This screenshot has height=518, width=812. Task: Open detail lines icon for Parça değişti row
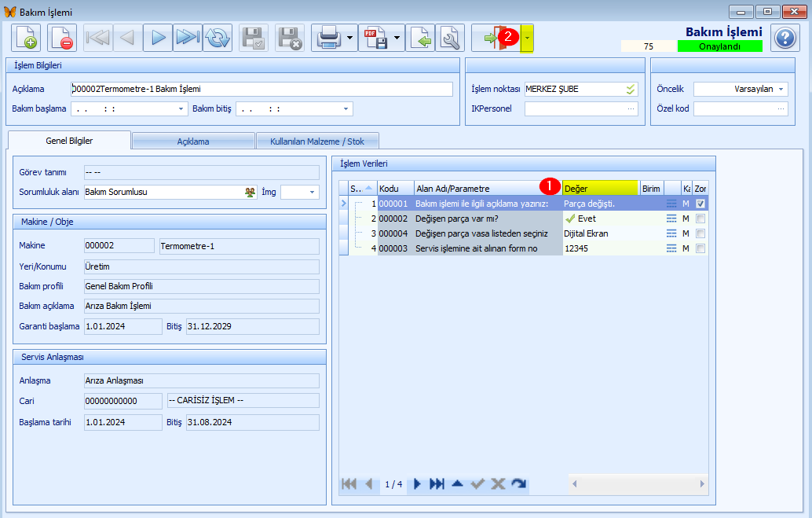pos(671,204)
